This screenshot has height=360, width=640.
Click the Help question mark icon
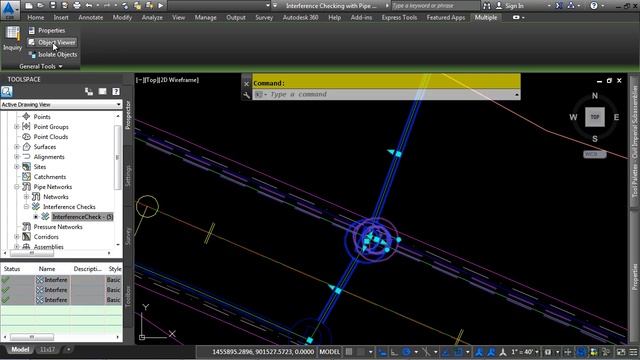tap(594, 6)
